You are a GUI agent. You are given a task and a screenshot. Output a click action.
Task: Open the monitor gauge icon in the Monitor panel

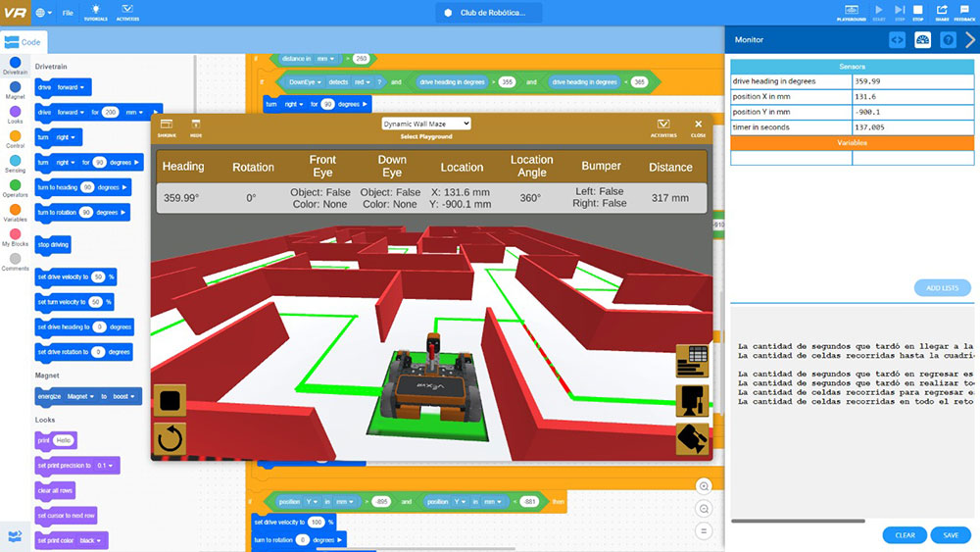tap(922, 40)
